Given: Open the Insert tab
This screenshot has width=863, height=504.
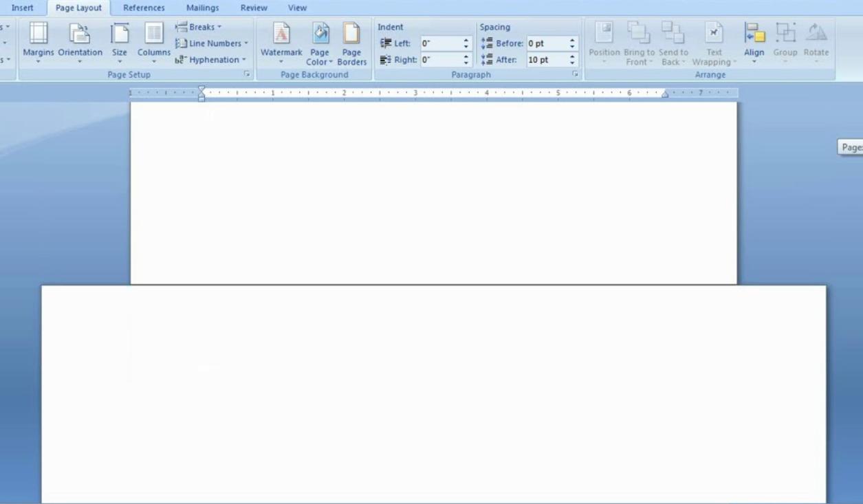Looking at the screenshot, I should click(x=22, y=8).
